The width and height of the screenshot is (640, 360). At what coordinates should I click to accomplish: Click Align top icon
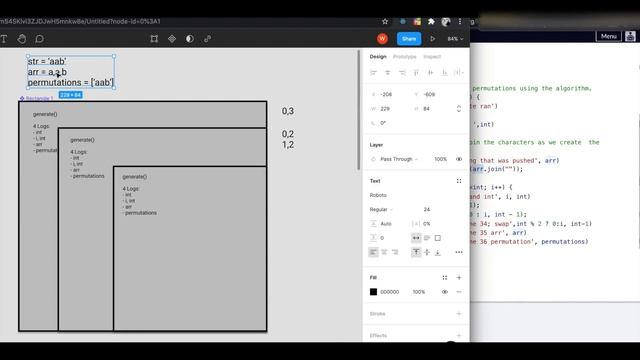[x=416, y=73]
